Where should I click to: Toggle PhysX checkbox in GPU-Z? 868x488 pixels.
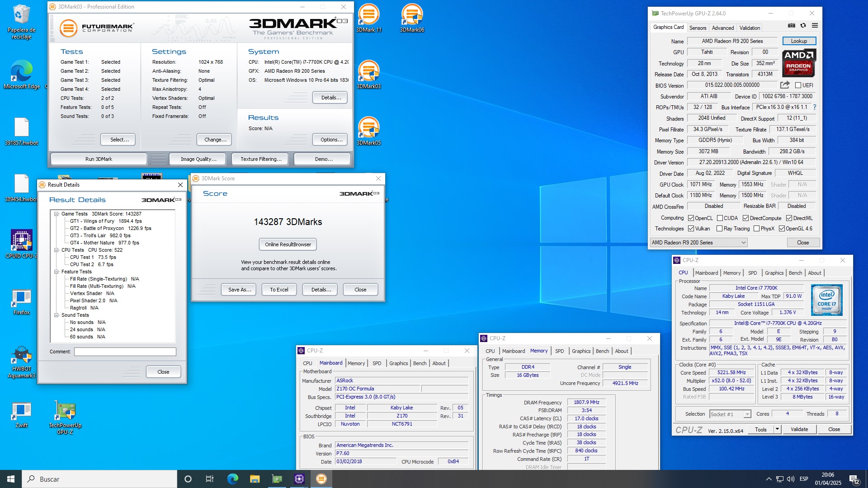pyautogui.click(x=756, y=229)
